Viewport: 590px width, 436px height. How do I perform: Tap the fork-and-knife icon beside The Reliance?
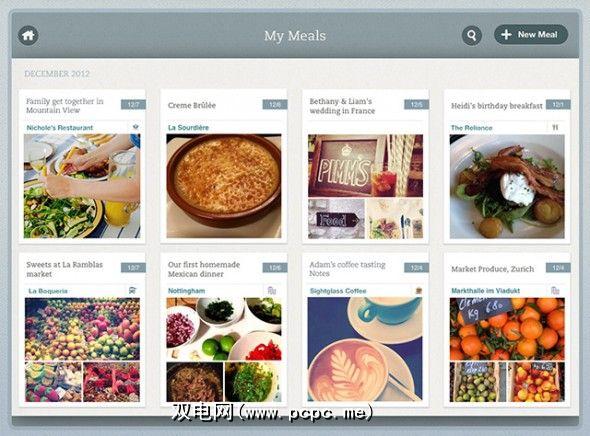pos(555,128)
